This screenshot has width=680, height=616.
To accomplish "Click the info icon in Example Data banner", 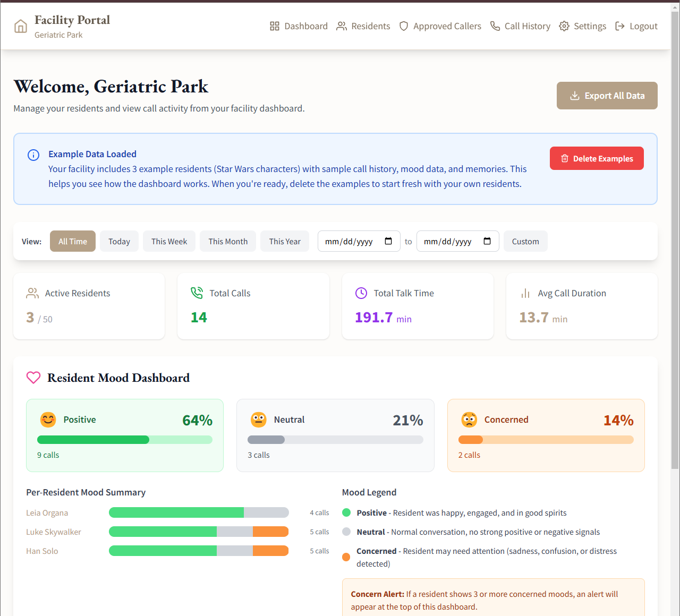I will point(33,155).
